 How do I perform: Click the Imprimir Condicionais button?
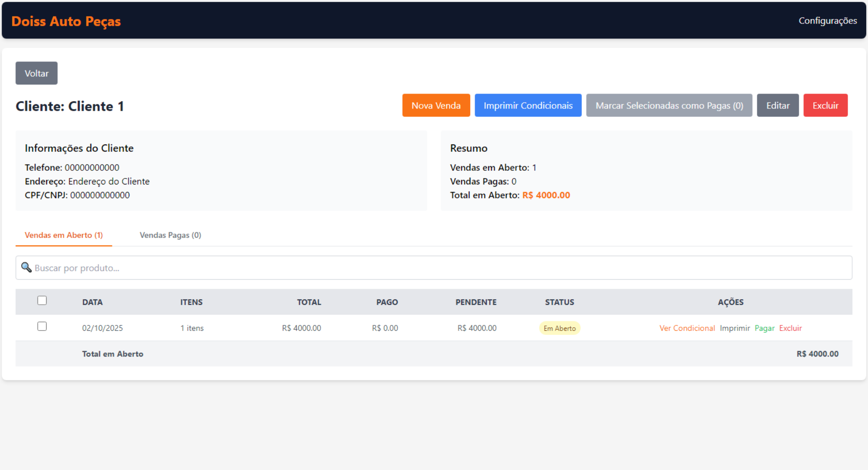tap(528, 105)
